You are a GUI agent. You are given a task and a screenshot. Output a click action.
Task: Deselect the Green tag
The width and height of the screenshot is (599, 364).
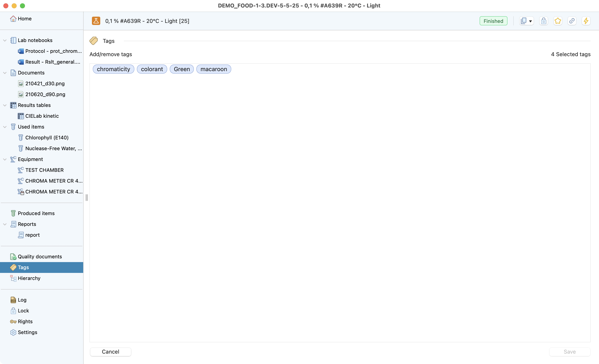182,69
